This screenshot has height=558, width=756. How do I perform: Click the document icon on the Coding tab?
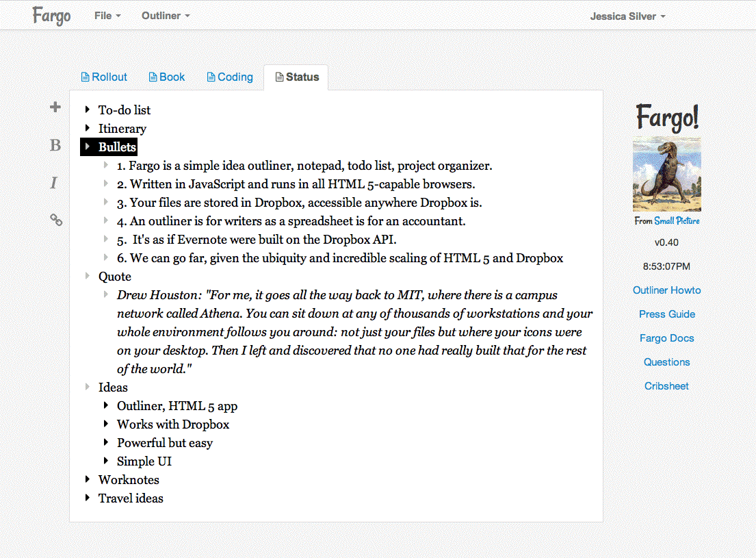211,77
